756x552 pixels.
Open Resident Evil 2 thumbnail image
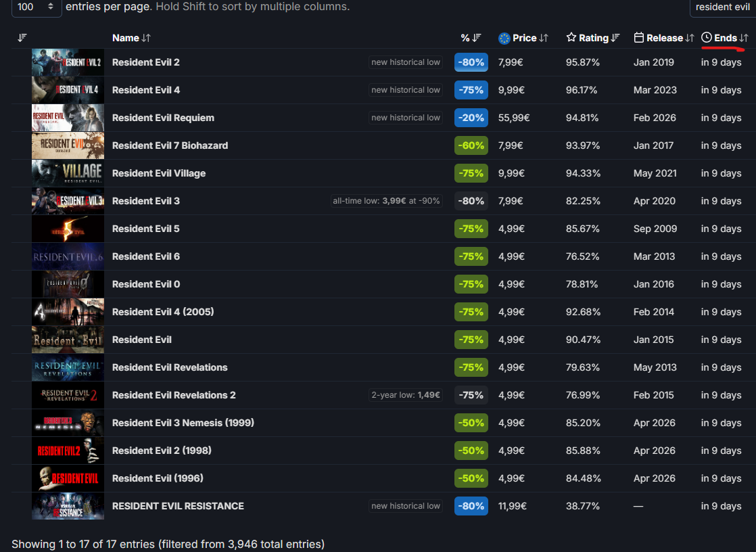68,62
